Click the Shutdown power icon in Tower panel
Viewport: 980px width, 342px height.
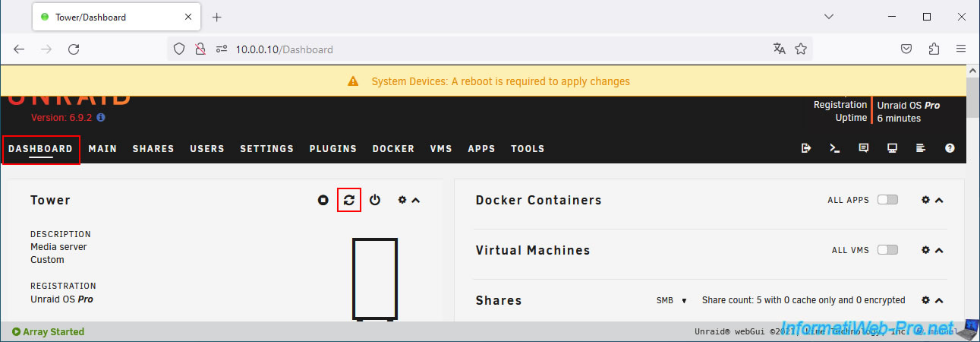click(x=375, y=200)
